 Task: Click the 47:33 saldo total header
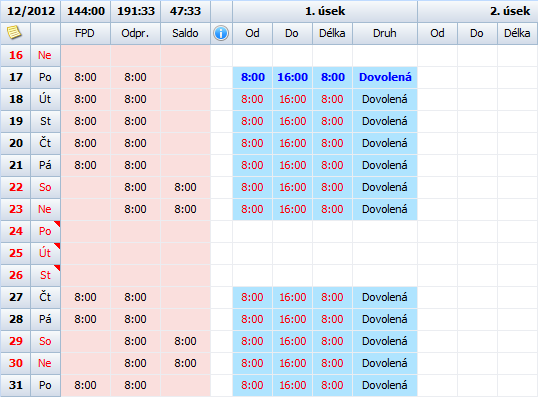click(x=185, y=11)
